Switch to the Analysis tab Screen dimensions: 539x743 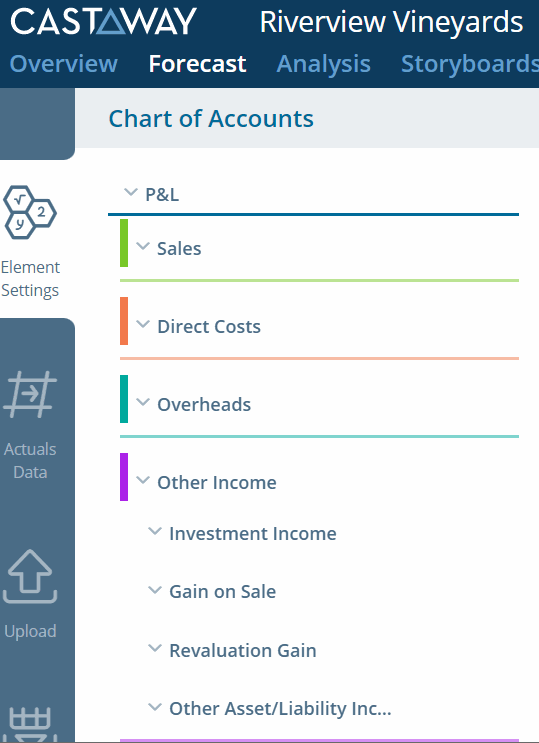323,63
